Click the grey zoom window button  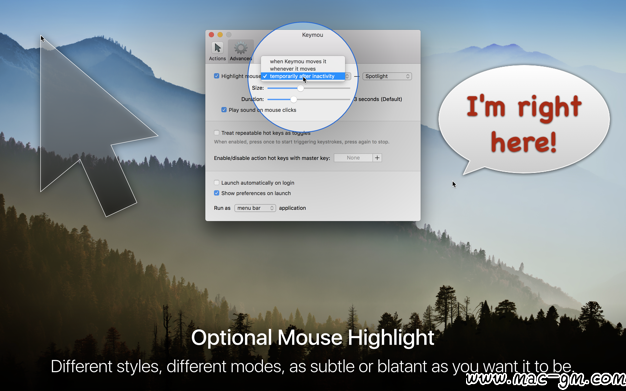pyautogui.click(x=229, y=35)
